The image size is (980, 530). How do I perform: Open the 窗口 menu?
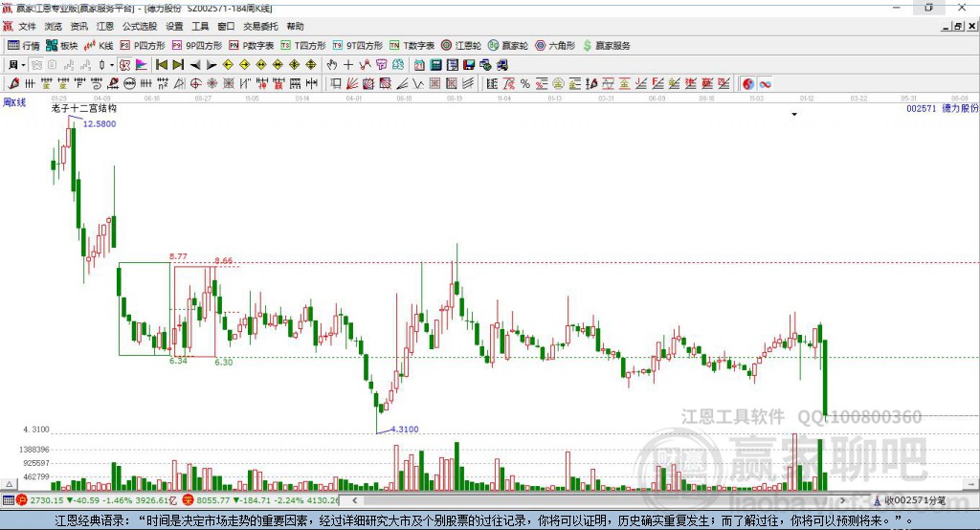tap(226, 26)
